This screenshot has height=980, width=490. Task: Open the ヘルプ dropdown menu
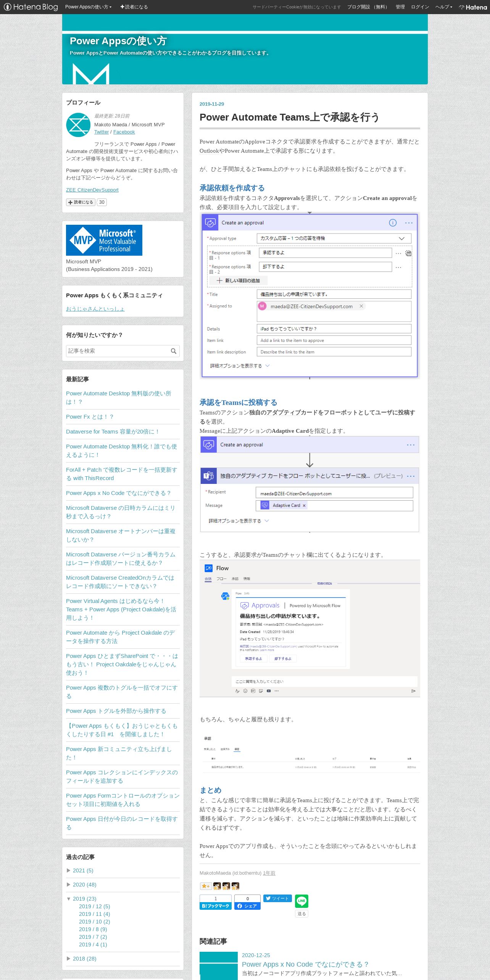click(x=444, y=7)
